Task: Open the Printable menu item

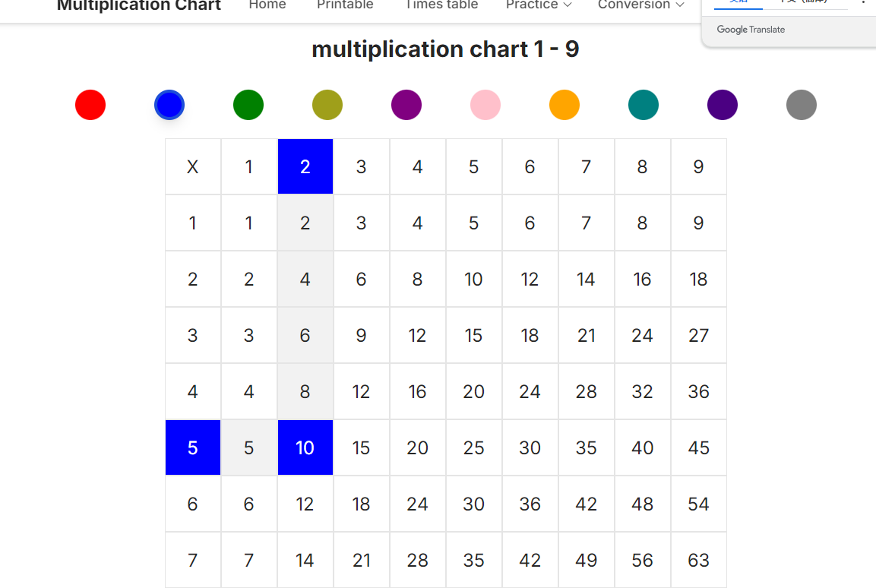Action: click(345, 5)
